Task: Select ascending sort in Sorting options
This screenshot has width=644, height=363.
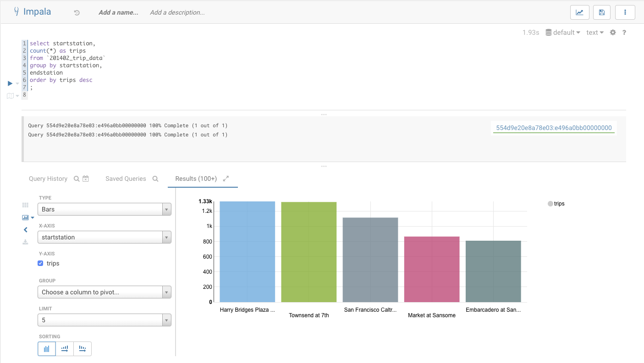Action: click(x=65, y=349)
